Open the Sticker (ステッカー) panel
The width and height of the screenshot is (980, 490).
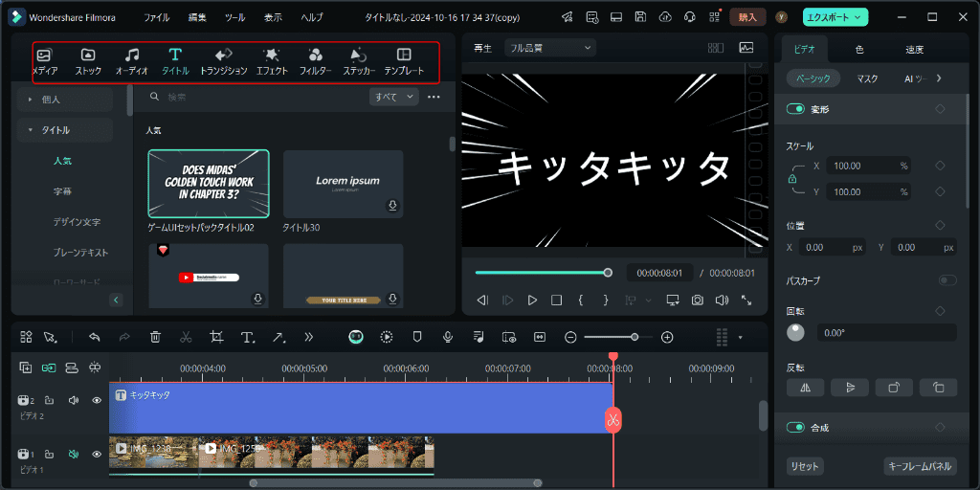point(359,62)
